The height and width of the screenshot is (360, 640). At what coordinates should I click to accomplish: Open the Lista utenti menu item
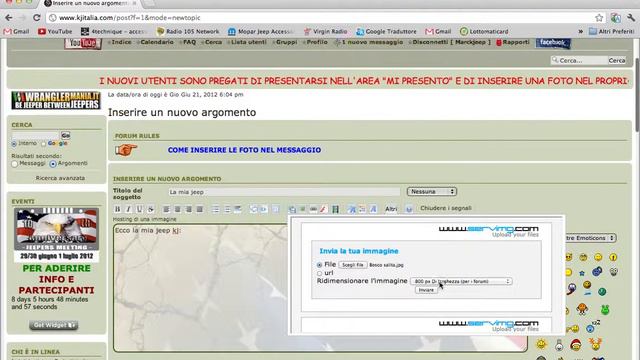click(249, 42)
